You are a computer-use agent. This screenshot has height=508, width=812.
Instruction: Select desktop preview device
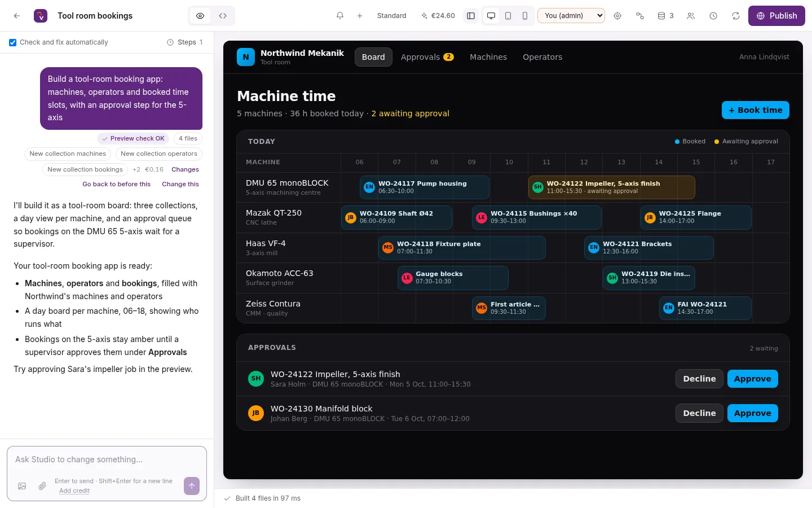point(491,16)
